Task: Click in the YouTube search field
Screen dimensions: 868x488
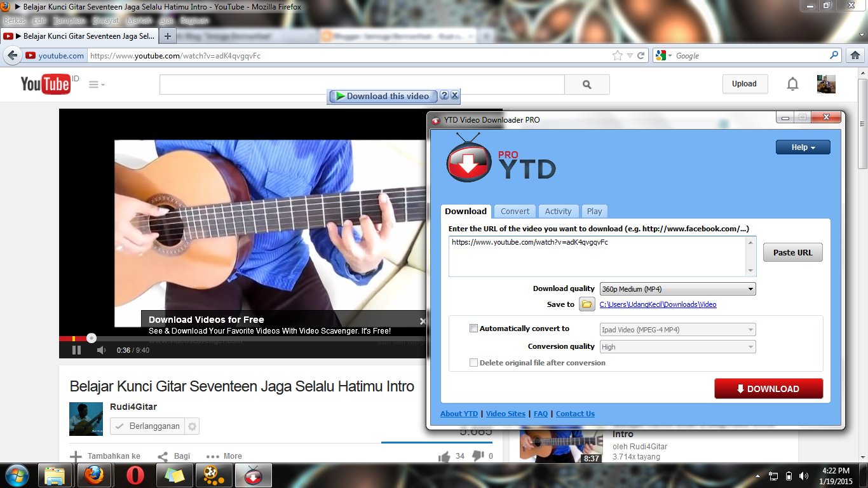Action: click(362, 85)
